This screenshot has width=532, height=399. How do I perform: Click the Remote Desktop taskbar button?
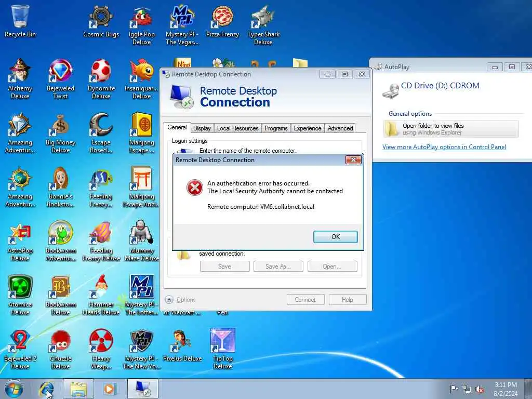143,389
